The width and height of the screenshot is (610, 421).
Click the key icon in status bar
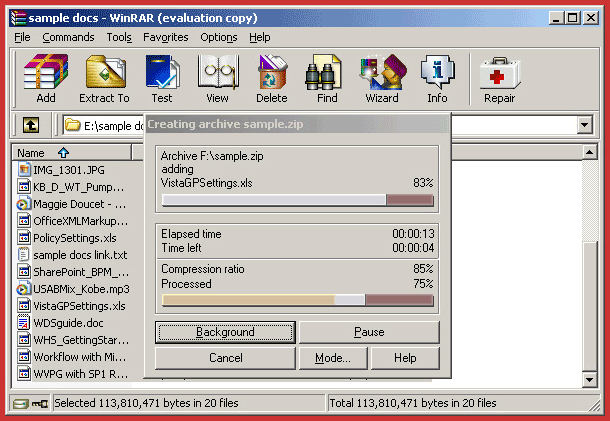pos(40,404)
